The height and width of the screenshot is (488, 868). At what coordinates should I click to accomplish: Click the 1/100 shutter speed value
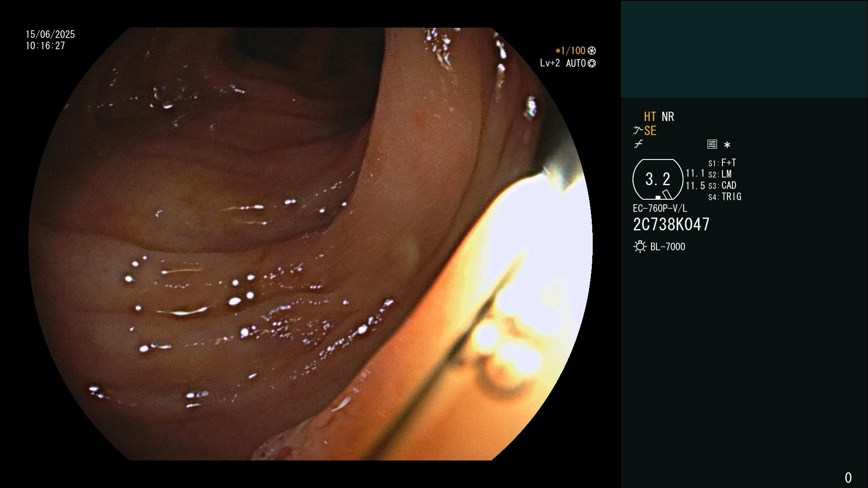(573, 51)
